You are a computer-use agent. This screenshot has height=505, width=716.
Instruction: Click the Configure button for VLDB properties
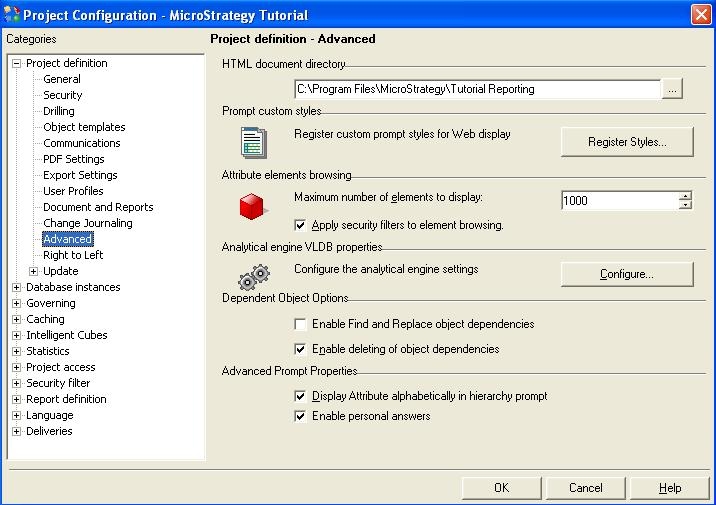click(x=626, y=274)
